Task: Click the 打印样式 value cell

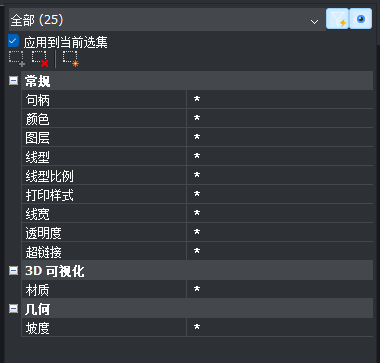Action: pyautogui.click(x=280, y=195)
